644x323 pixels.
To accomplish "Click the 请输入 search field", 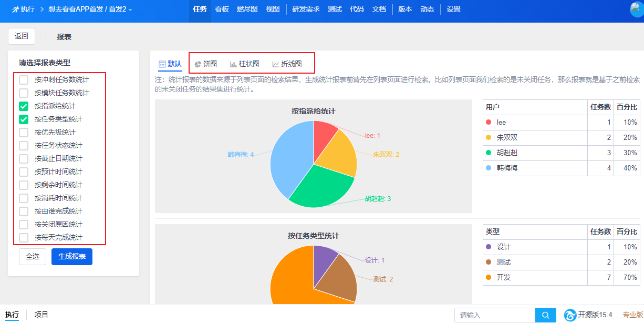I will 495,315.
